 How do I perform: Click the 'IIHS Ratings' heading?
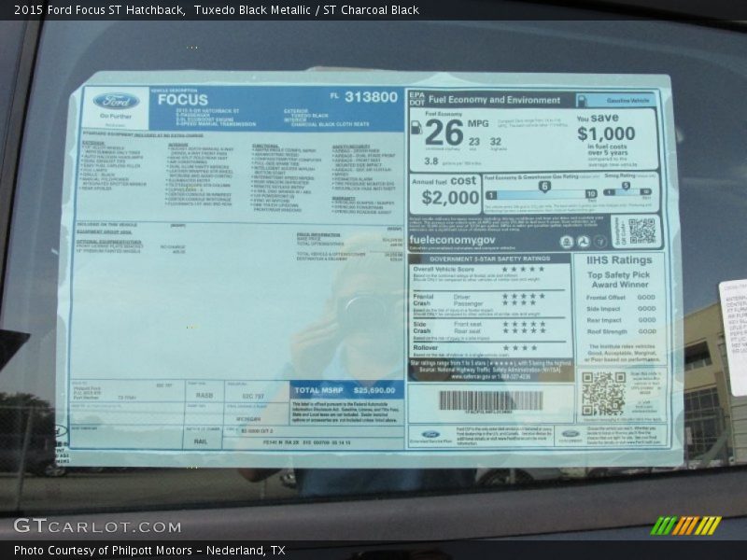[x=619, y=260]
